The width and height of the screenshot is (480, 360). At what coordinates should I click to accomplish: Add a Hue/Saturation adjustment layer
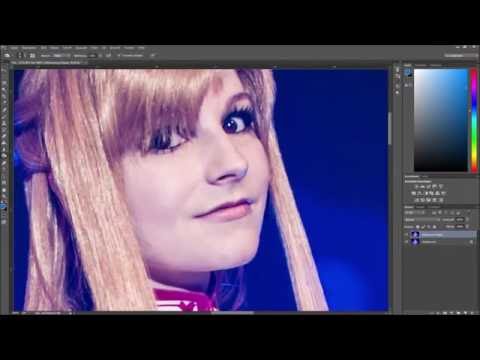[413, 193]
